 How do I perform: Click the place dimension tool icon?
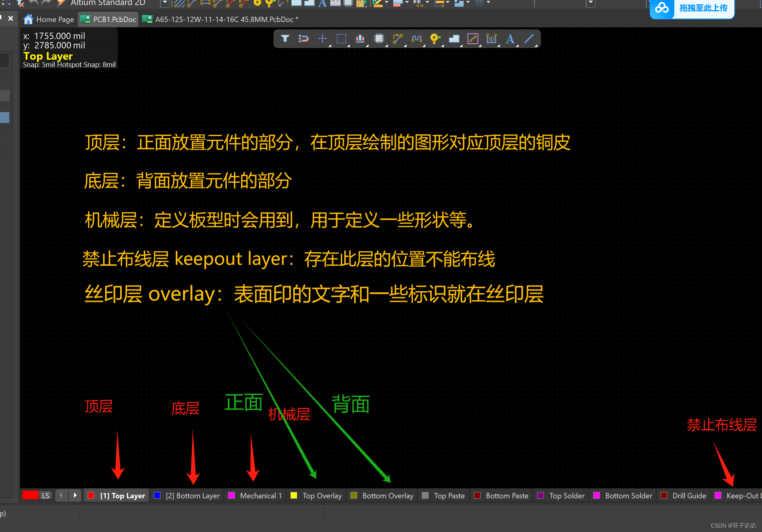click(x=491, y=39)
